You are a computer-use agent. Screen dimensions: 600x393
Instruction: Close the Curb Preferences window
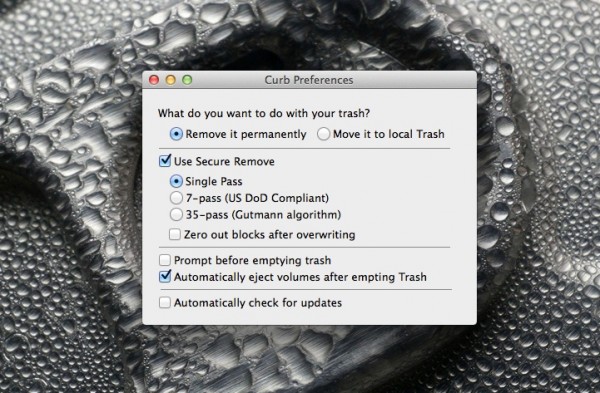click(x=154, y=80)
